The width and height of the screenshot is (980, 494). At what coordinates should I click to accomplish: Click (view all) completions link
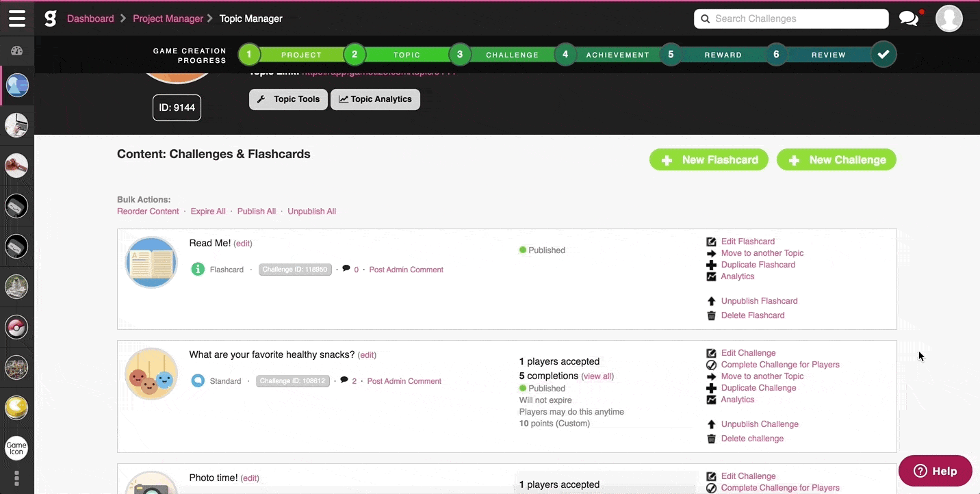[x=597, y=376]
